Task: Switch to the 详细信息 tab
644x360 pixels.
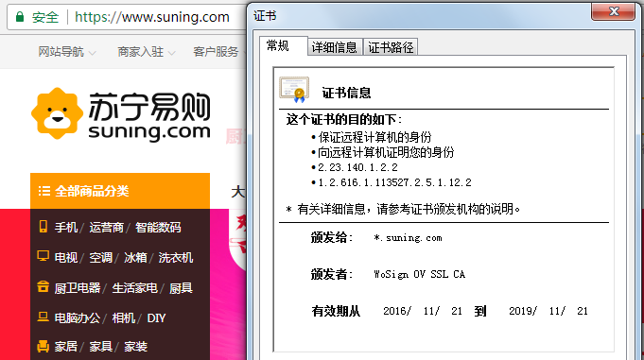Action: click(x=335, y=47)
